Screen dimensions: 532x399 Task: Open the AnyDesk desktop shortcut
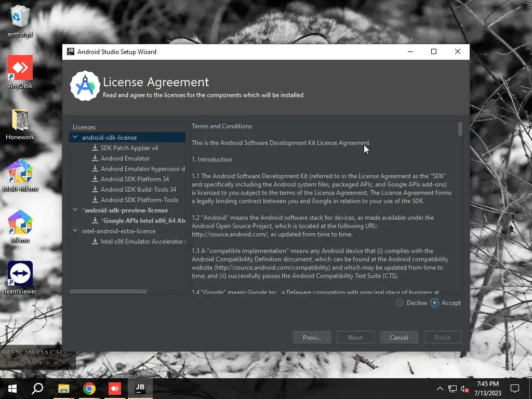pyautogui.click(x=20, y=72)
